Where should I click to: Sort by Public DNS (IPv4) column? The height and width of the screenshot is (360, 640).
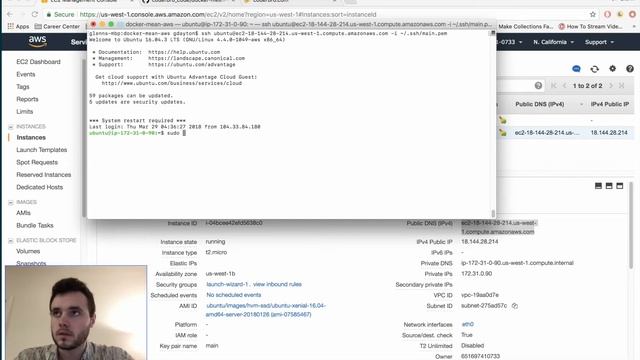click(539, 104)
